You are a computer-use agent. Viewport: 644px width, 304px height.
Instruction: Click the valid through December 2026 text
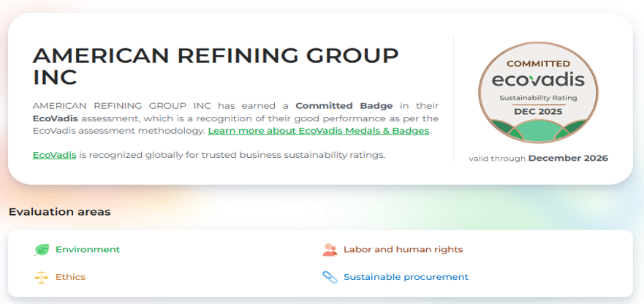pyautogui.click(x=538, y=158)
